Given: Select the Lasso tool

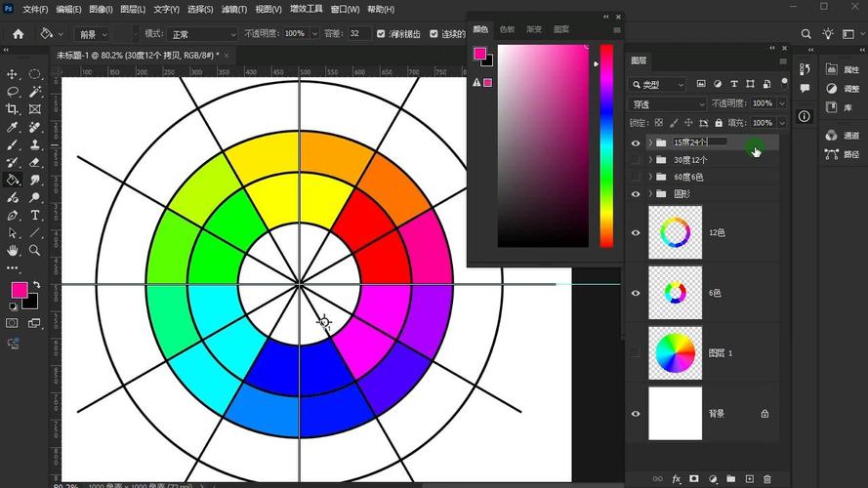Looking at the screenshot, I should click(12, 92).
